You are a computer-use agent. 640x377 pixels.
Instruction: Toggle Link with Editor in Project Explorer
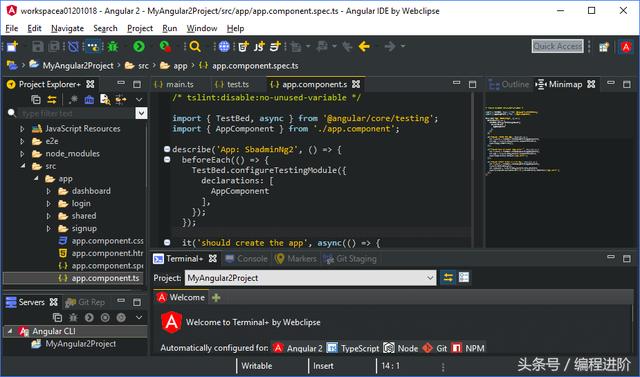pos(52,99)
